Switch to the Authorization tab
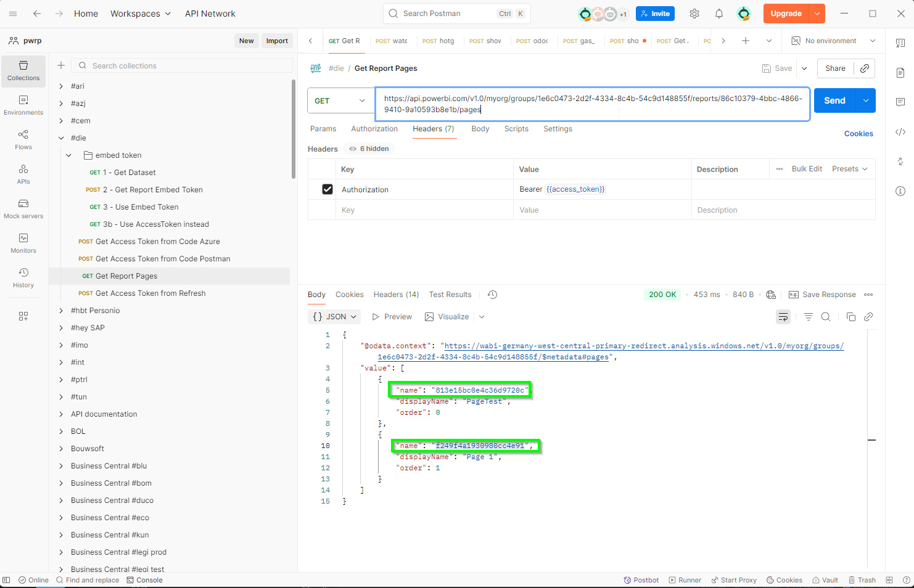Viewport: 914px width, 588px height. pyautogui.click(x=374, y=129)
